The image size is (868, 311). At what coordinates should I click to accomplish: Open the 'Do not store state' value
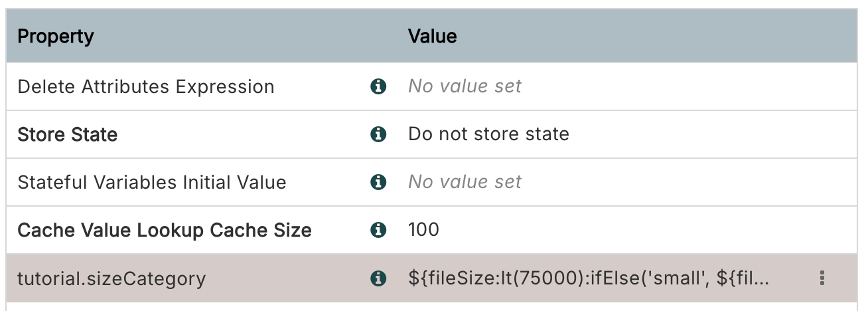tap(488, 134)
